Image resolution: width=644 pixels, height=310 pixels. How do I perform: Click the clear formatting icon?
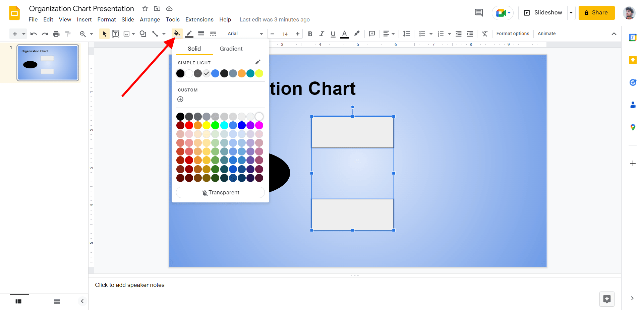point(485,34)
